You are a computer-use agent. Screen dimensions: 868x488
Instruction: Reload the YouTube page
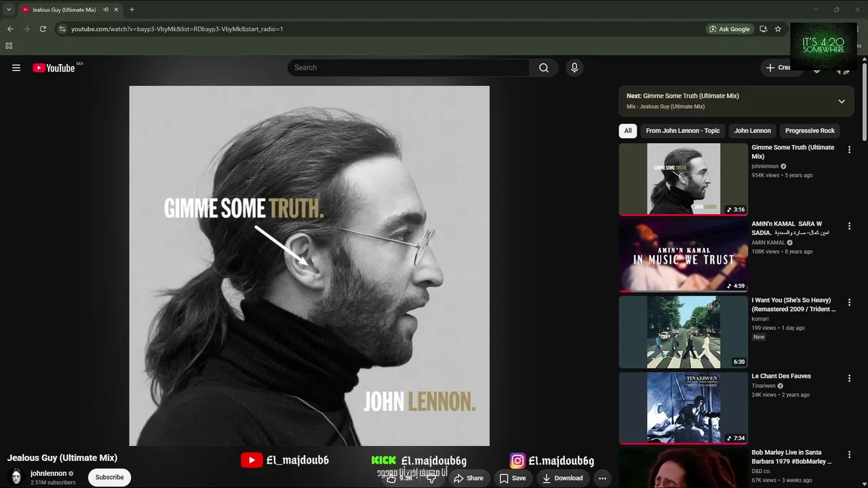(43, 29)
